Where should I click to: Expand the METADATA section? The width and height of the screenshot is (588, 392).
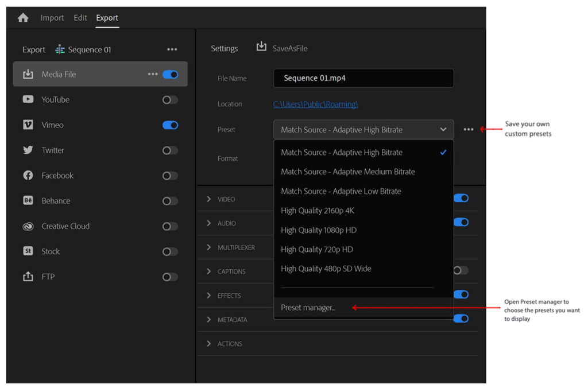(x=209, y=320)
